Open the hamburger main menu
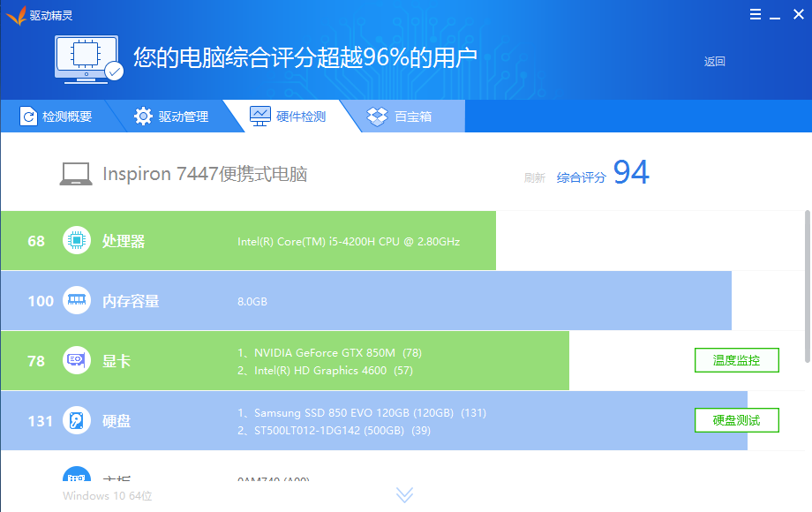Screen dimensions: 812x512 pos(756,15)
